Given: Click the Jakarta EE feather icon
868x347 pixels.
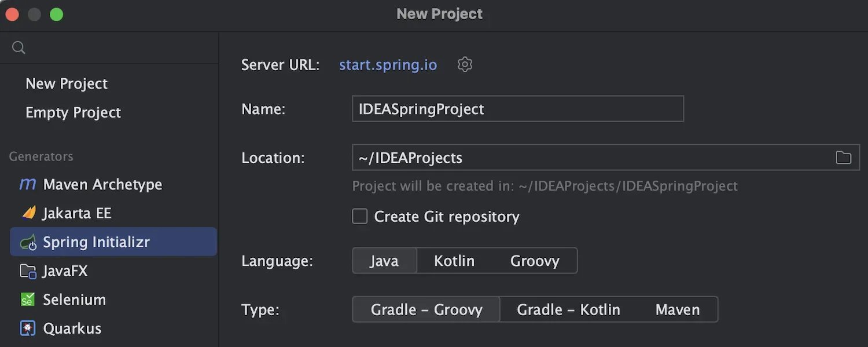Looking at the screenshot, I should pos(28,213).
